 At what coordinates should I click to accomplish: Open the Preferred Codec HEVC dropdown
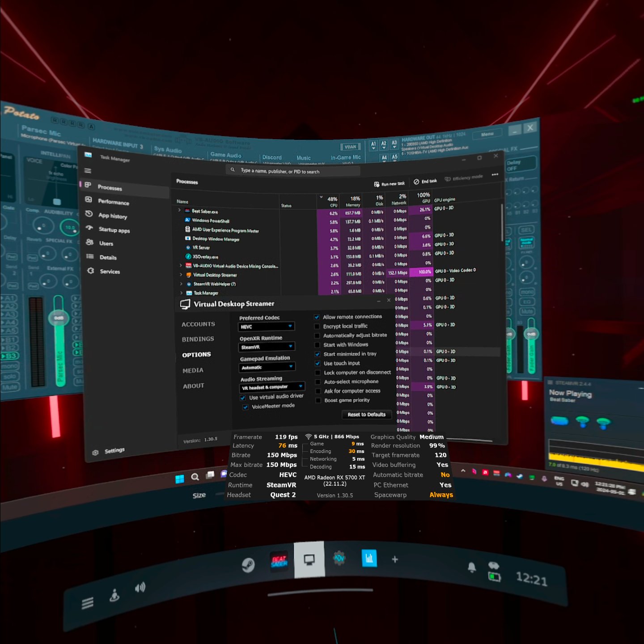click(x=266, y=327)
